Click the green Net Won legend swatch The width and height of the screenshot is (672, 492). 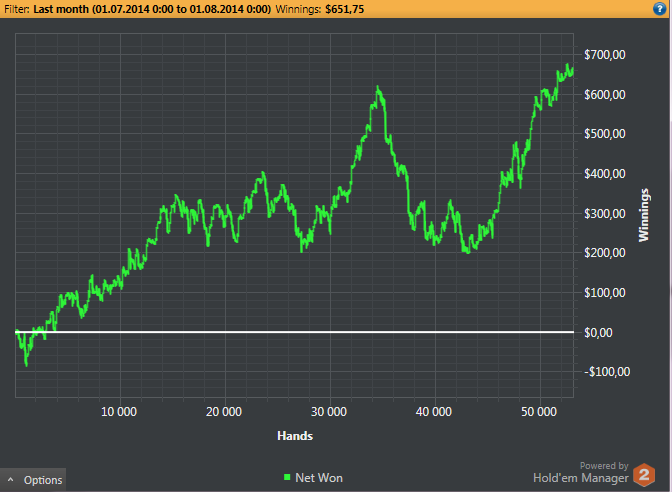click(287, 477)
